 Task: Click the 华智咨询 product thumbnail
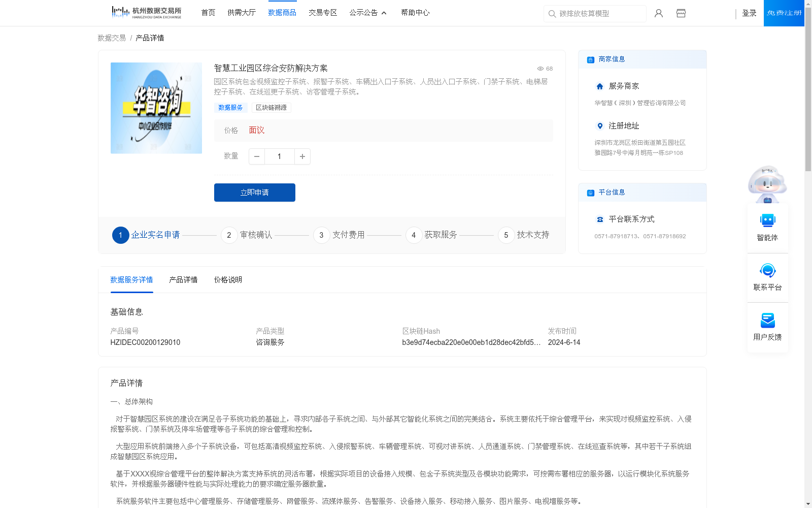pos(156,108)
